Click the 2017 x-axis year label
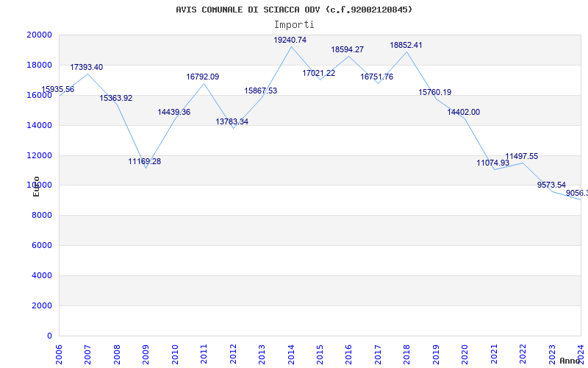 click(378, 354)
